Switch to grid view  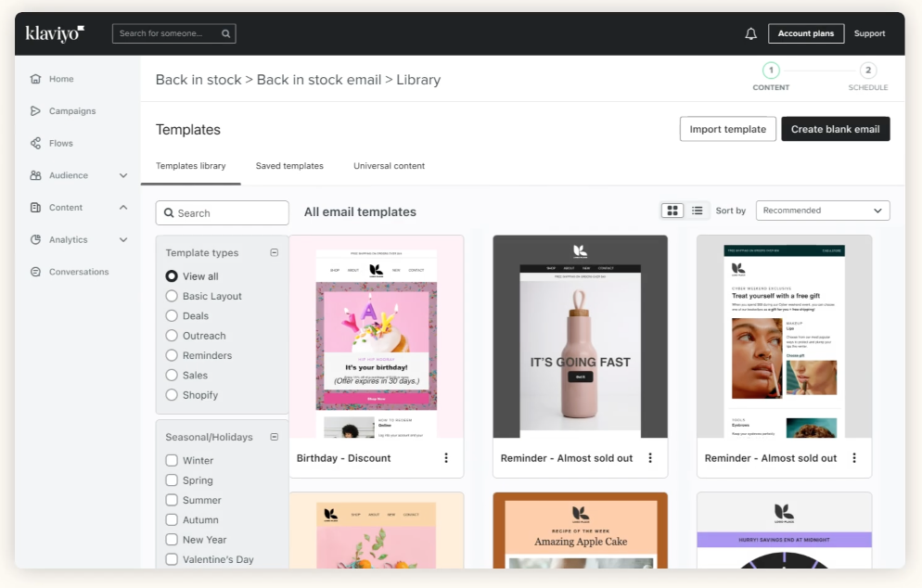[x=672, y=211]
